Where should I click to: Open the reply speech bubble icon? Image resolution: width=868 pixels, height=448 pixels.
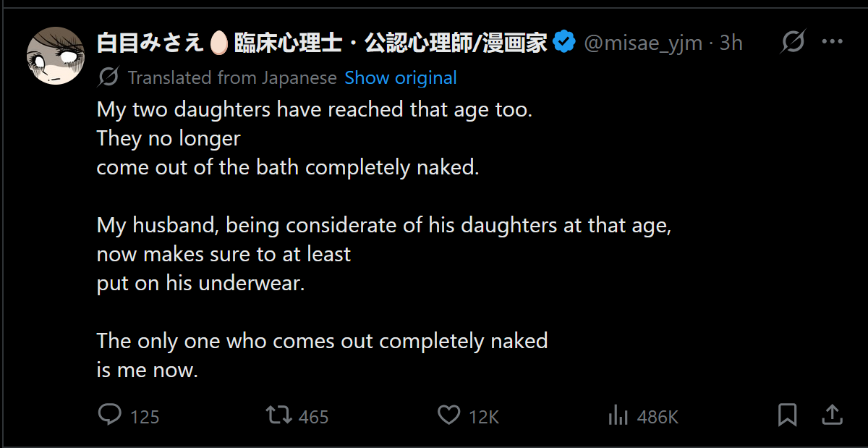point(109,415)
